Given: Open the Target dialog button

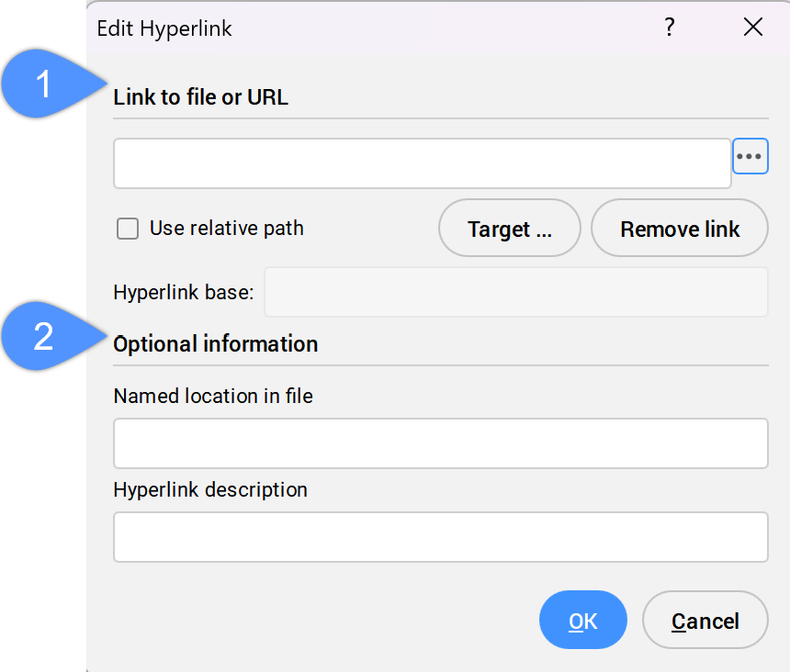Looking at the screenshot, I should pos(510,229).
